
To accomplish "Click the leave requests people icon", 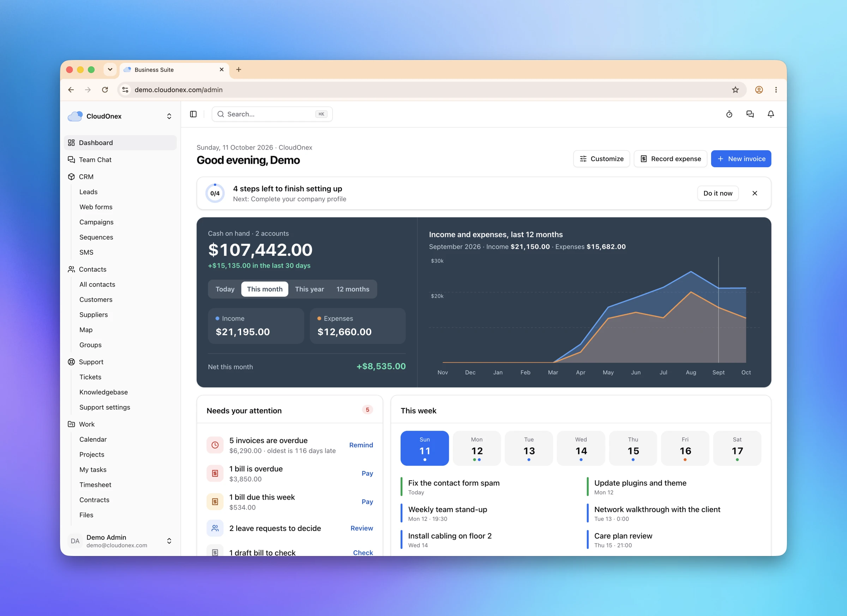I will click(215, 528).
